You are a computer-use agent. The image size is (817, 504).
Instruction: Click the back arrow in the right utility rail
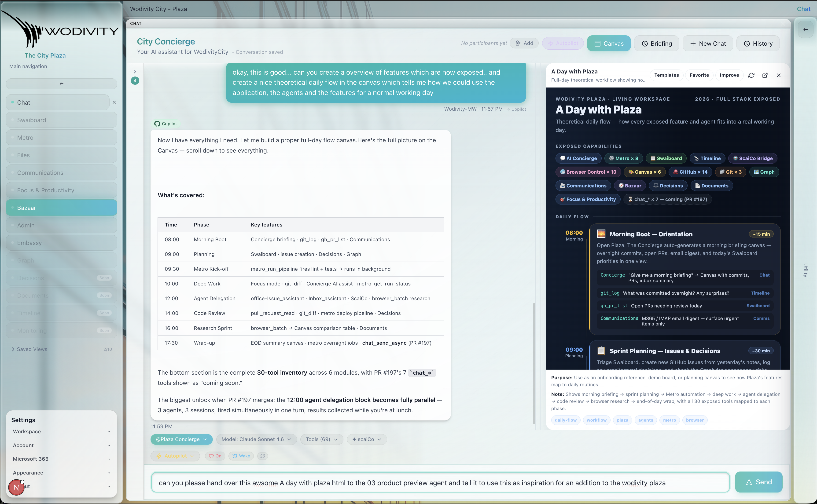tap(805, 29)
